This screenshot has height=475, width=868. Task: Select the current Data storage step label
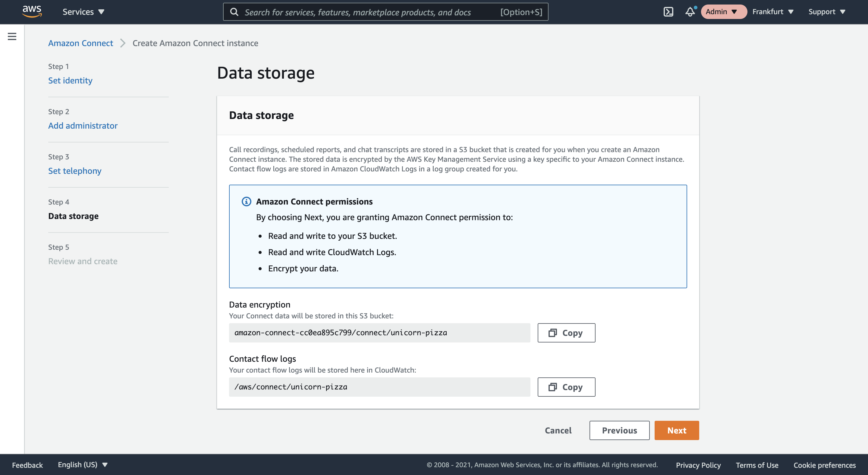tap(74, 216)
